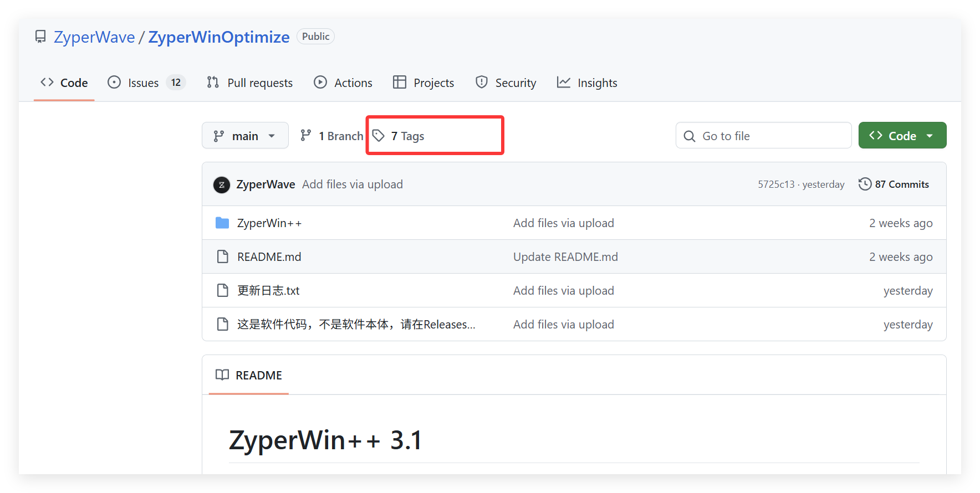Viewport: 980px width, 493px height.
Task: Click the code brackets icon in Code tab
Action: click(x=47, y=83)
